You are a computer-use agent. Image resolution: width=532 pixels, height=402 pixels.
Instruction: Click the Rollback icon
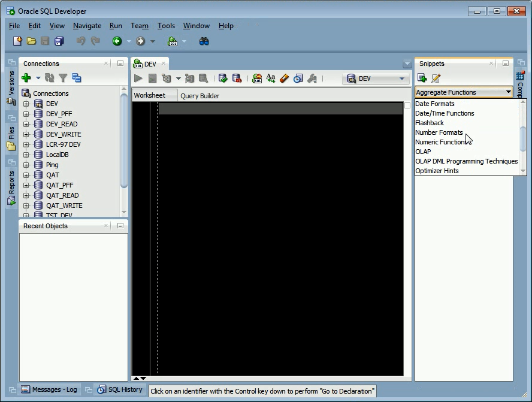(237, 78)
